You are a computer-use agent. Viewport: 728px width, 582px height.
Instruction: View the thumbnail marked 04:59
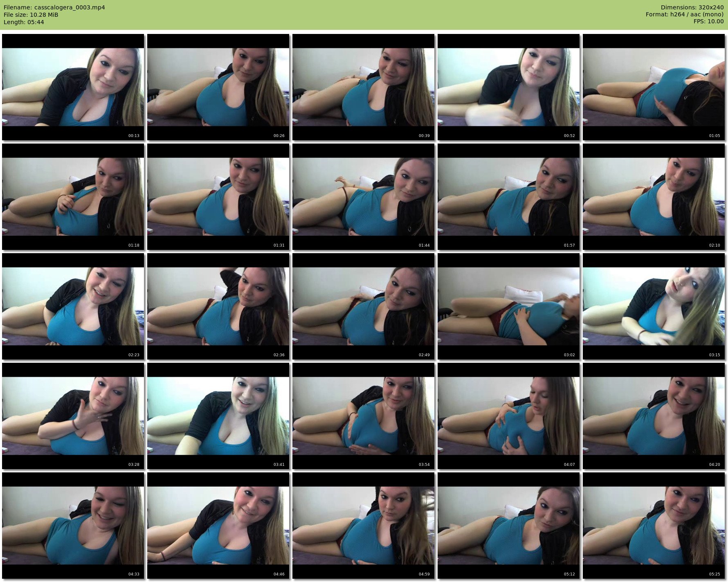pos(364,526)
